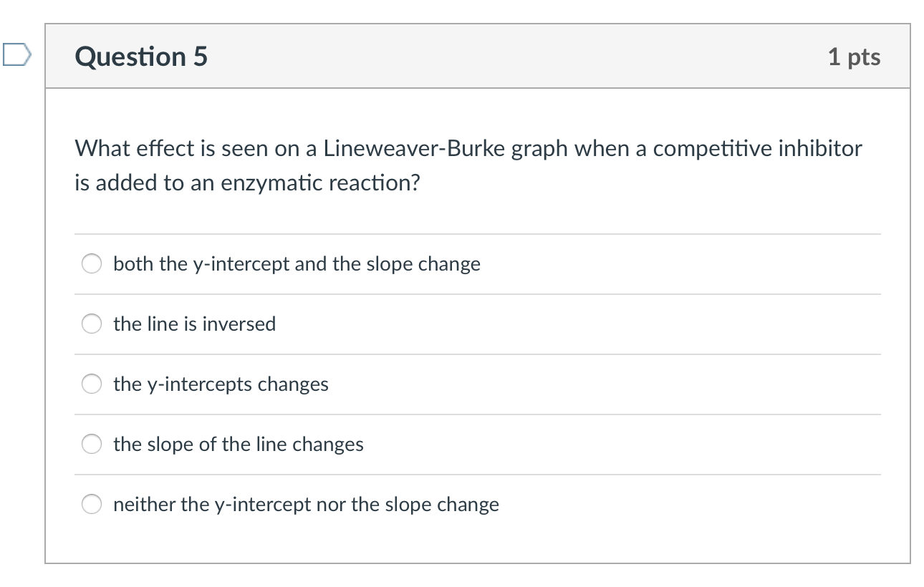Screen dimensions: 924x587
Task: Flag Question 5 for review
Action: [x=16, y=54]
